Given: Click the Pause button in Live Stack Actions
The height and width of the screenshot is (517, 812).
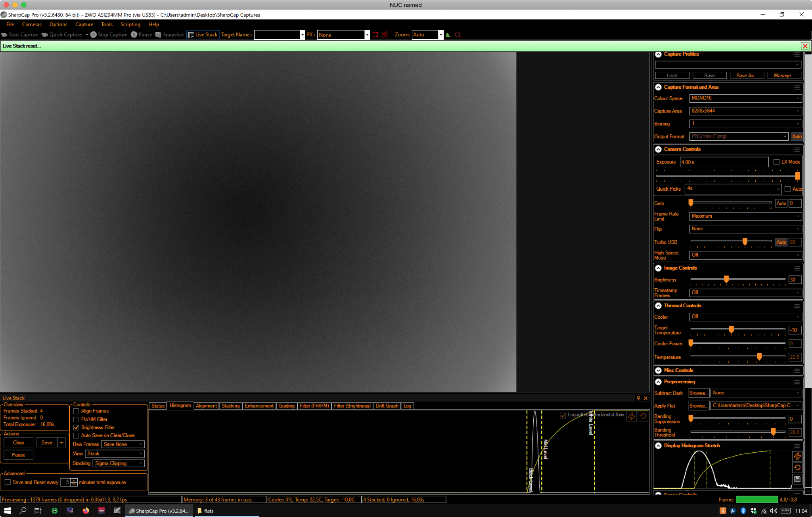Looking at the screenshot, I should coord(19,455).
